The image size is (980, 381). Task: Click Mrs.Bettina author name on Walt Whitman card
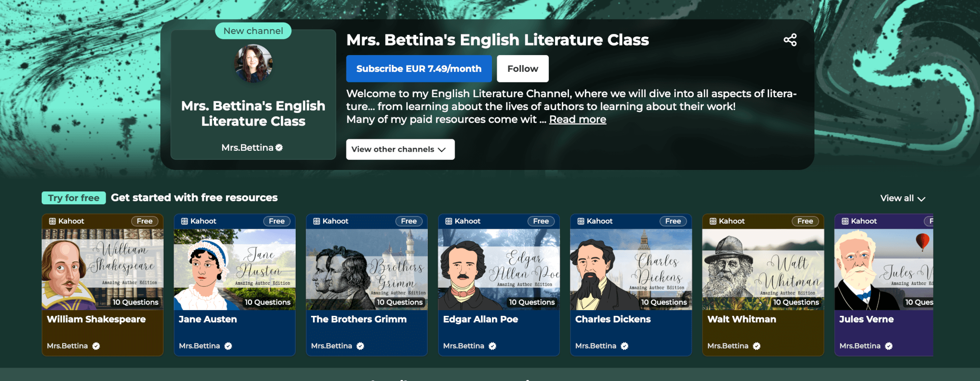point(728,346)
